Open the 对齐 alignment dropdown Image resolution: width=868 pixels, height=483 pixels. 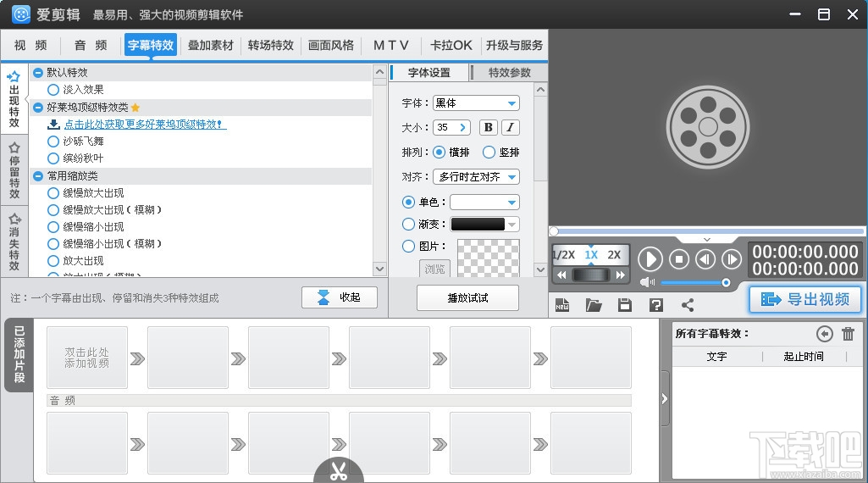click(x=476, y=177)
